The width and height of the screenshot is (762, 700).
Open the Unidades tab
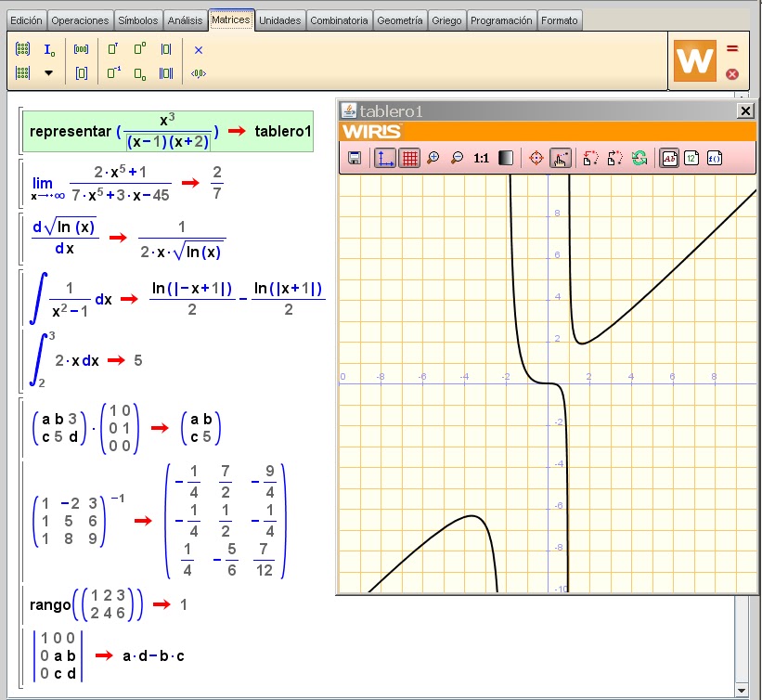tap(280, 20)
